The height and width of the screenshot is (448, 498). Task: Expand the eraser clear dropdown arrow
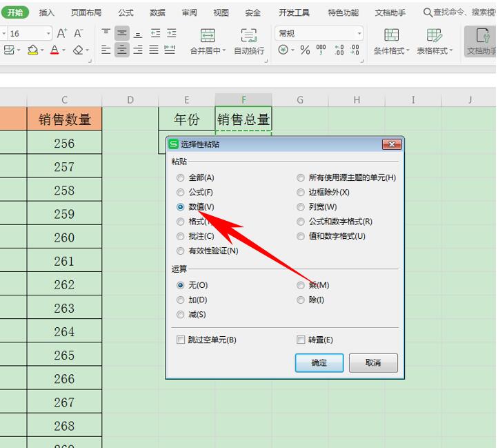point(87,50)
